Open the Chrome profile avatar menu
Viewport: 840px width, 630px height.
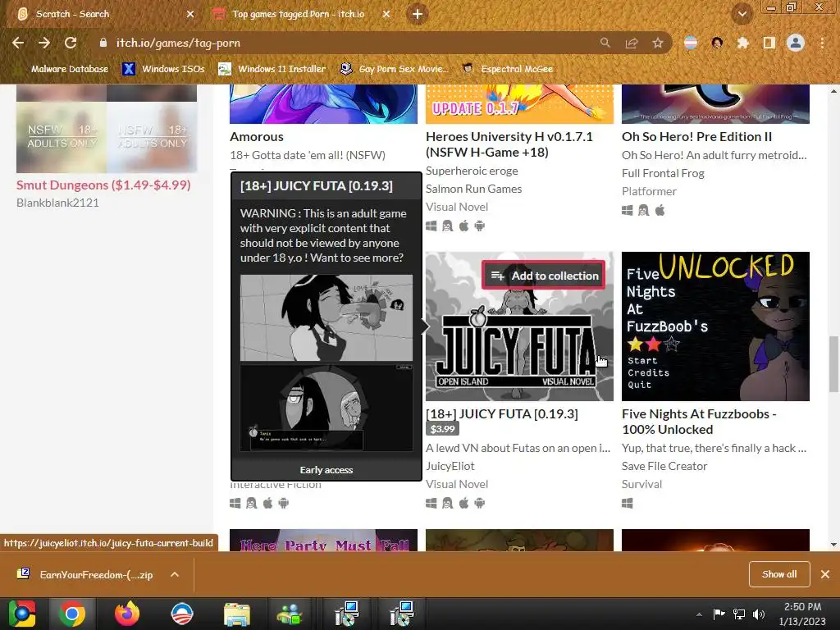click(x=796, y=43)
